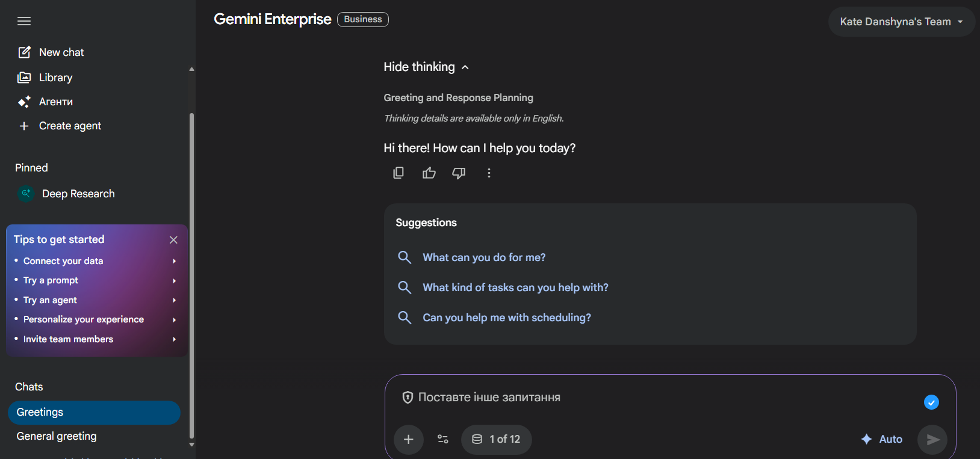The width and height of the screenshot is (980, 459).
Task: Click the thumbs down icon
Action: coord(459,173)
